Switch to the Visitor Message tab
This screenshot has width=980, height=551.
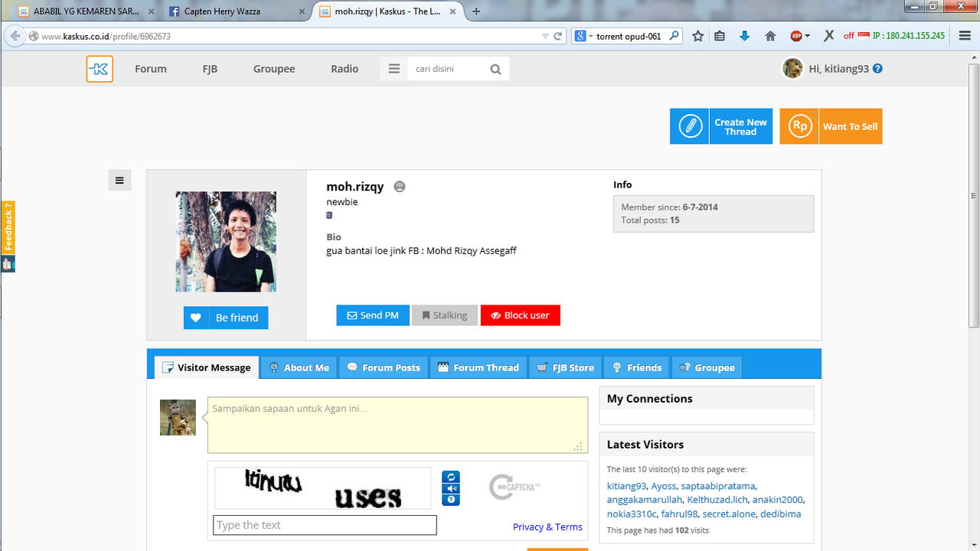click(207, 367)
